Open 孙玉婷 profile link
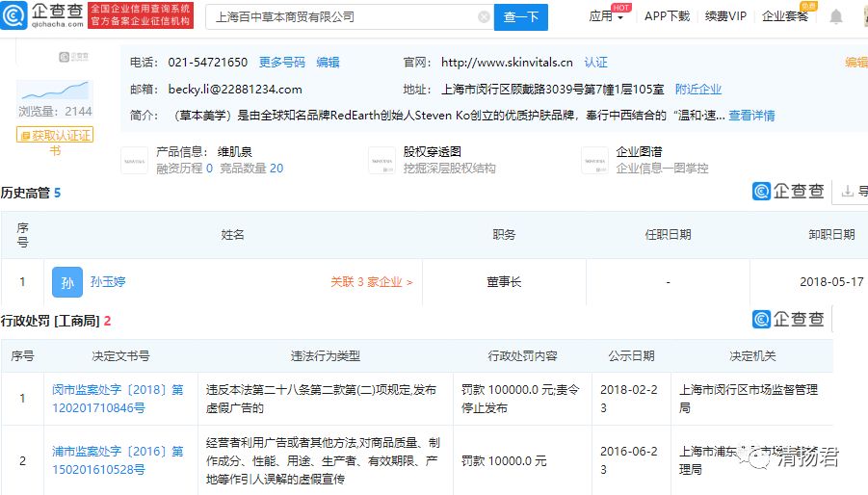868x495 pixels. [108, 281]
